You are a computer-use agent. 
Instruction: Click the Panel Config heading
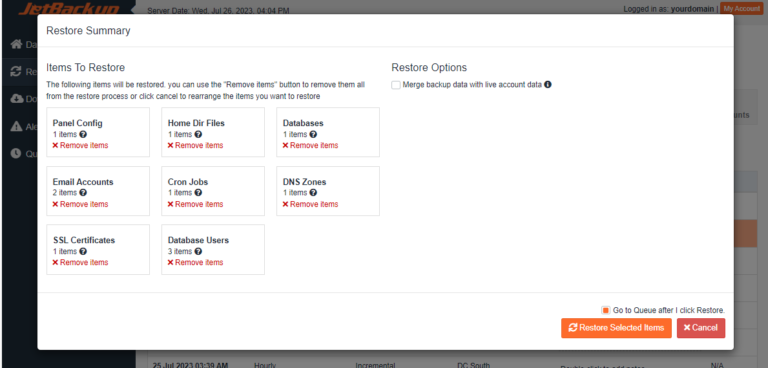tap(77, 123)
